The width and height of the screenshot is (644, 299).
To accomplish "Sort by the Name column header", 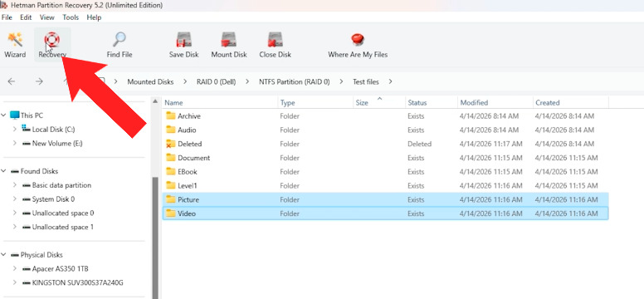I will (x=220, y=103).
